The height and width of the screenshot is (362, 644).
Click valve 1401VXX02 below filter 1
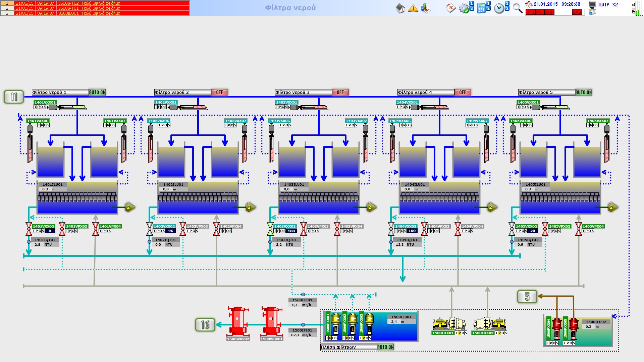(29, 229)
